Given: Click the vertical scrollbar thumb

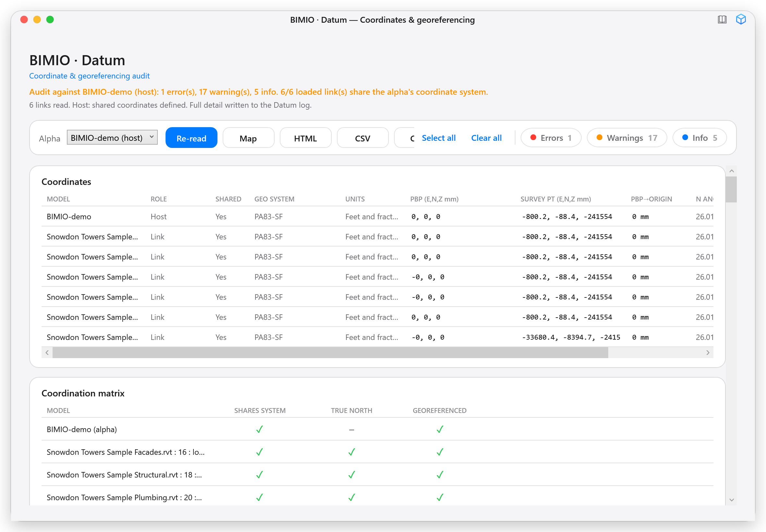Looking at the screenshot, I should pyautogui.click(x=731, y=189).
